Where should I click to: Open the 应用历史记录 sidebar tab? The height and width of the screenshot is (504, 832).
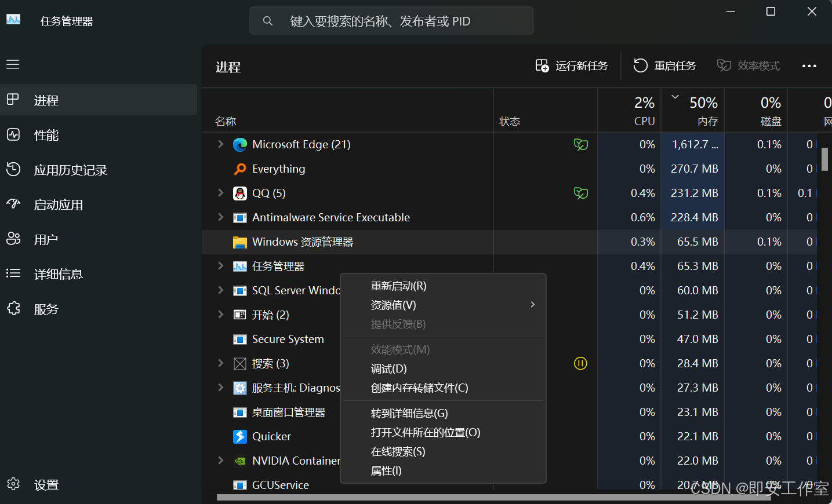click(x=99, y=170)
